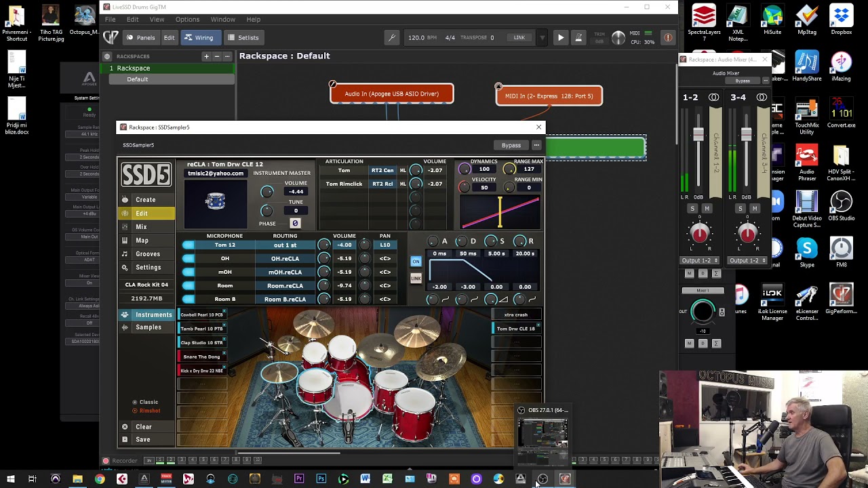Open SSD5 Settings page
The width and height of the screenshot is (868, 488).
148,268
